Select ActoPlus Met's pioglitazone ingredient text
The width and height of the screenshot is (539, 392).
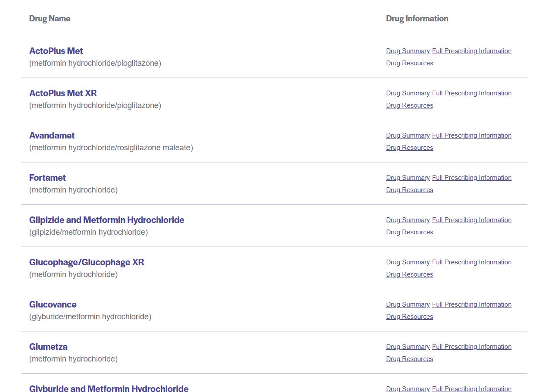coord(95,63)
